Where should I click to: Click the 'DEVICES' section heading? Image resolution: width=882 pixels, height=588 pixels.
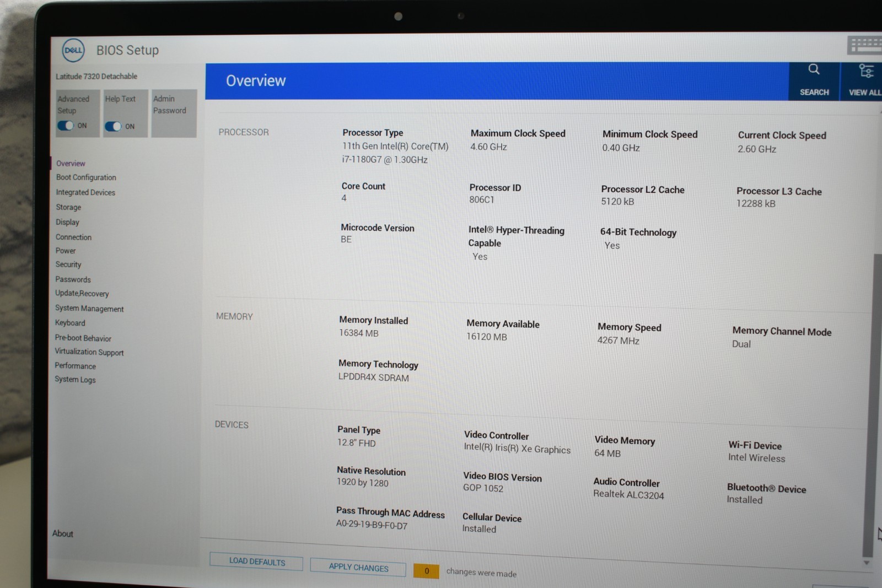pyautogui.click(x=232, y=425)
